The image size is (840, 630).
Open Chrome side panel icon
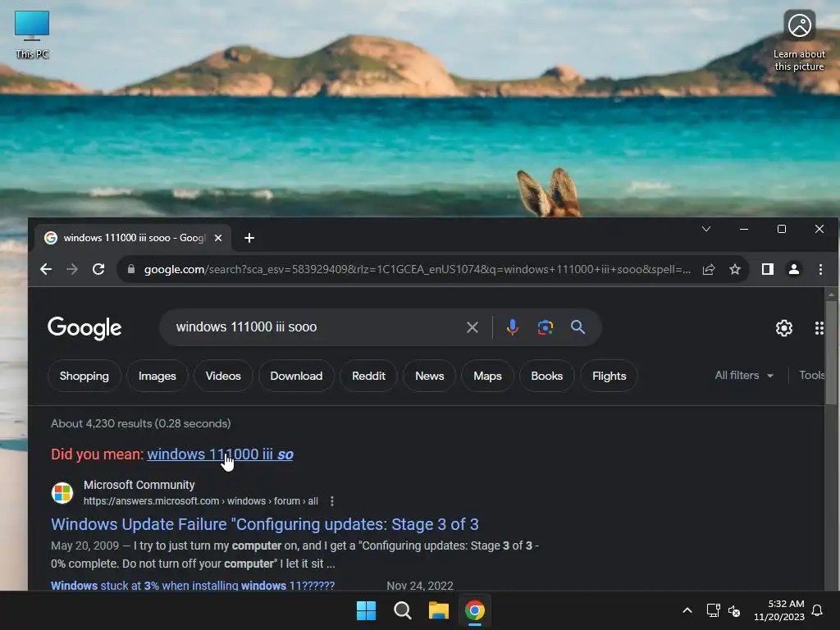point(768,269)
